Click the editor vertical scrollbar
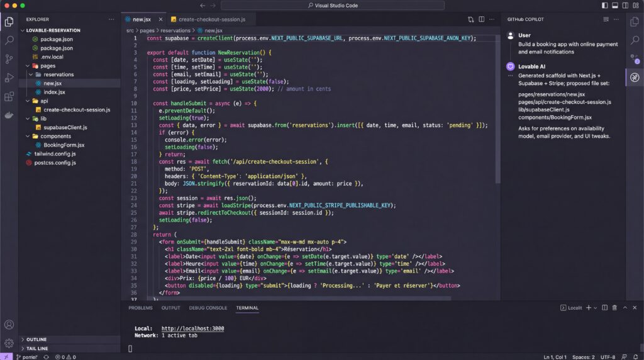Image resolution: width=644 pixels, height=360 pixels. (x=498, y=109)
